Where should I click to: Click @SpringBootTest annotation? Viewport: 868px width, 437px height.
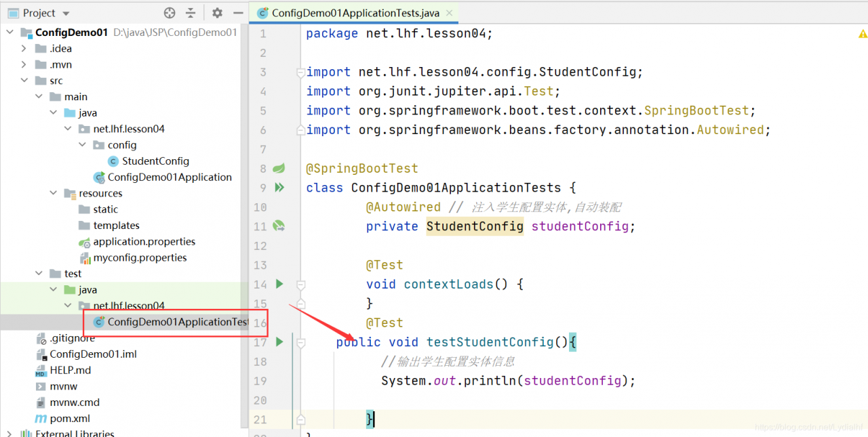point(362,168)
